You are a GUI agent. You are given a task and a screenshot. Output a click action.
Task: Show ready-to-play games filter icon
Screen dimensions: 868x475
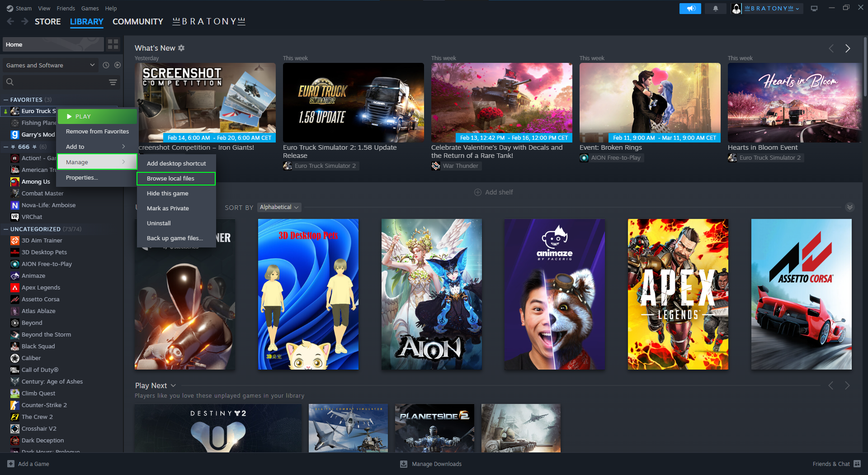click(x=118, y=65)
